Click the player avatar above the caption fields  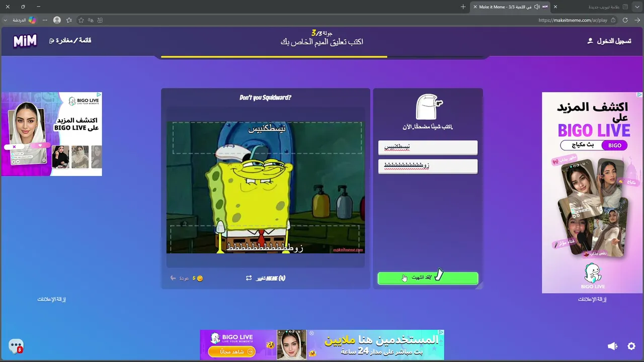click(x=428, y=107)
